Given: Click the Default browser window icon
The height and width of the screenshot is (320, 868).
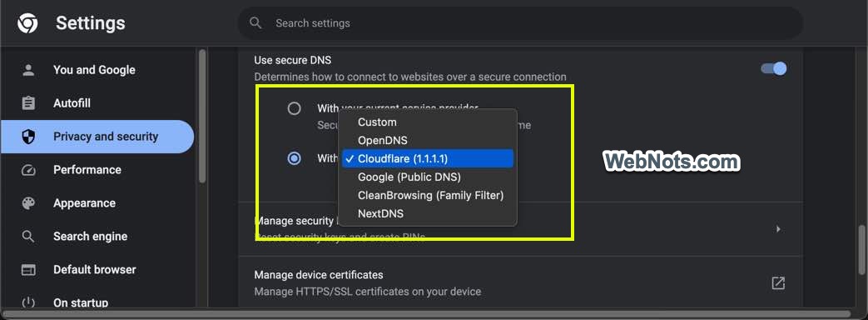Looking at the screenshot, I should tap(28, 269).
